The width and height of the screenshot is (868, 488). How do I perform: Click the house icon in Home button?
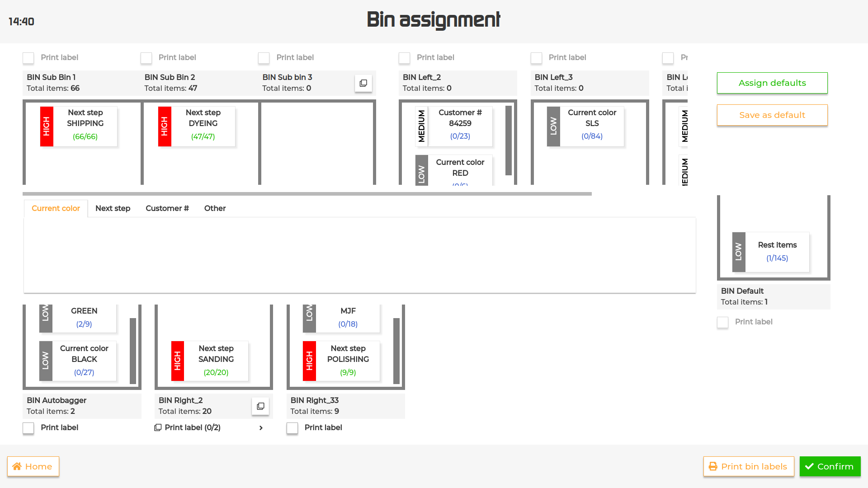tap(17, 466)
